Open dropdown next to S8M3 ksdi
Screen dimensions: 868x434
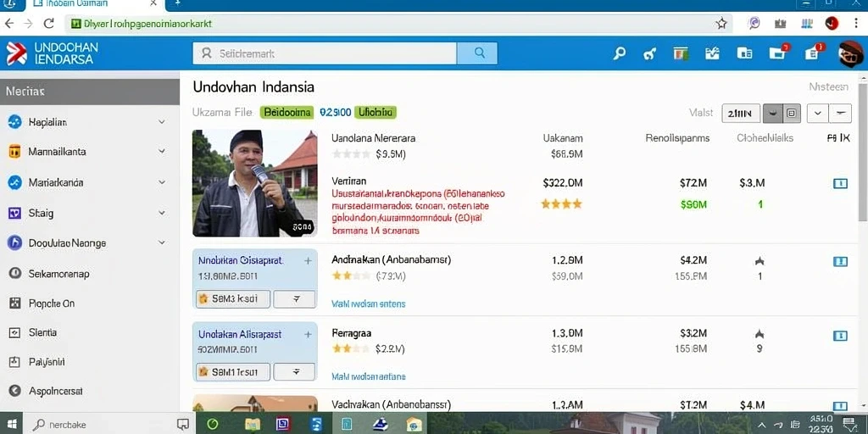point(294,299)
